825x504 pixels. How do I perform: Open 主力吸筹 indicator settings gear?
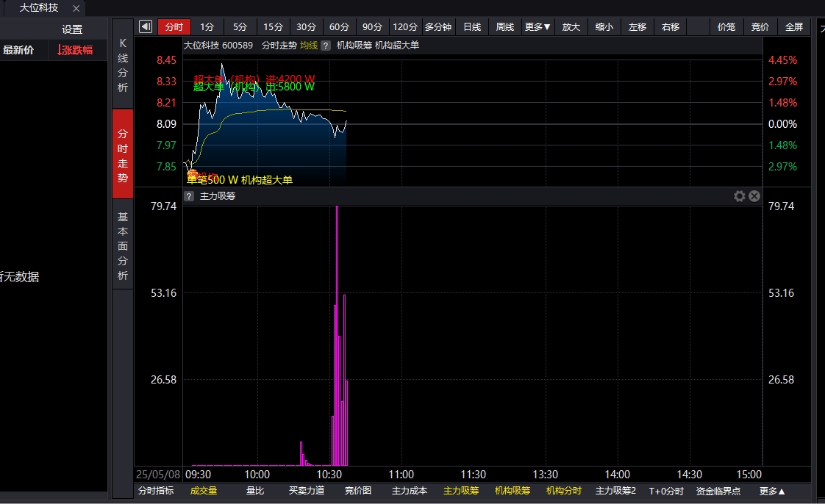point(739,196)
